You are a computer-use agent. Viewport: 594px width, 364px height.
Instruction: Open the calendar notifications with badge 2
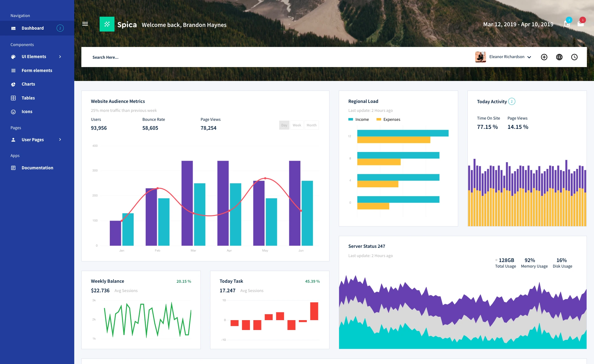(x=567, y=24)
